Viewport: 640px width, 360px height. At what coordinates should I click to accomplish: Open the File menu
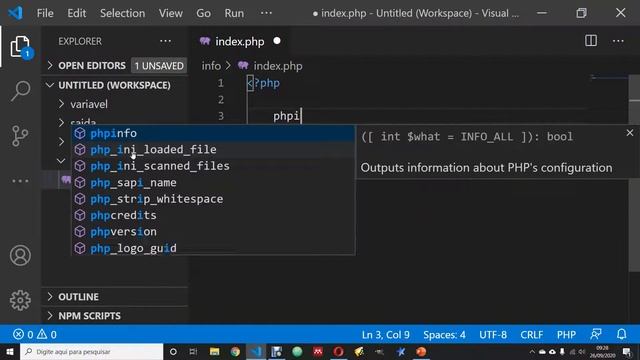[45, 13]
